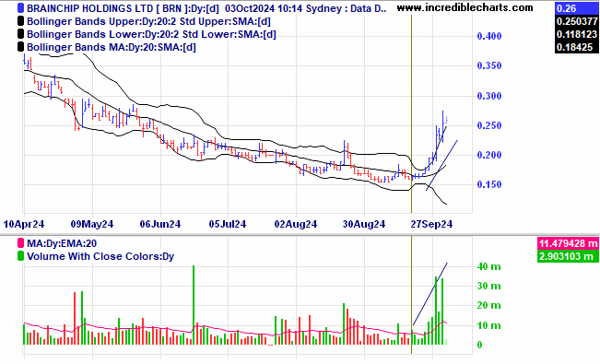The height and width of the screenshot is (364, 600).
Task: Open the www.incrediblecharts.com link
Action: [465, 7]
